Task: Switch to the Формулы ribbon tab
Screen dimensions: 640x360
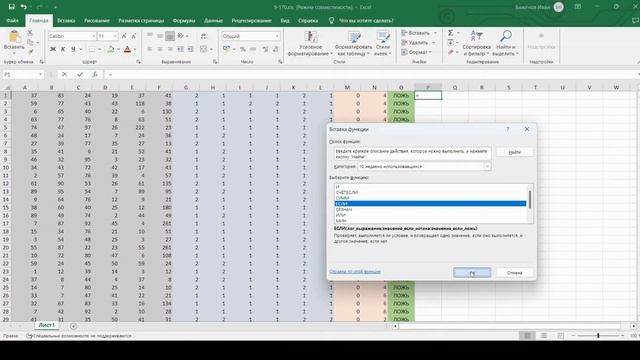Action: click(184, 20)
